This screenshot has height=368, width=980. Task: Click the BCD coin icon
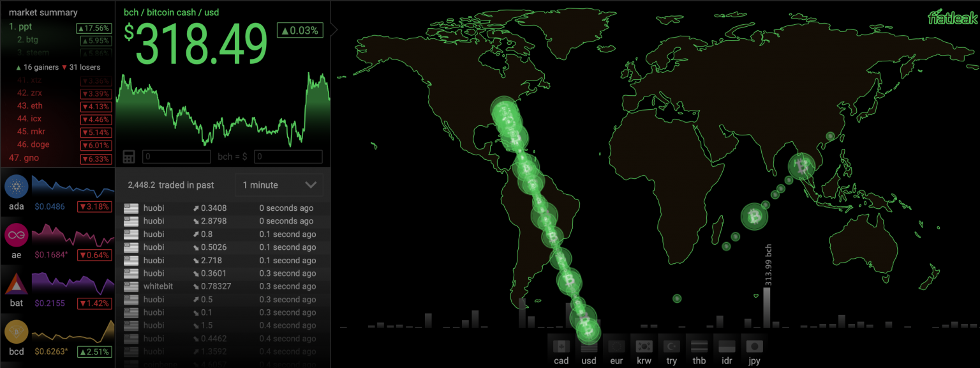click(16, 332)
